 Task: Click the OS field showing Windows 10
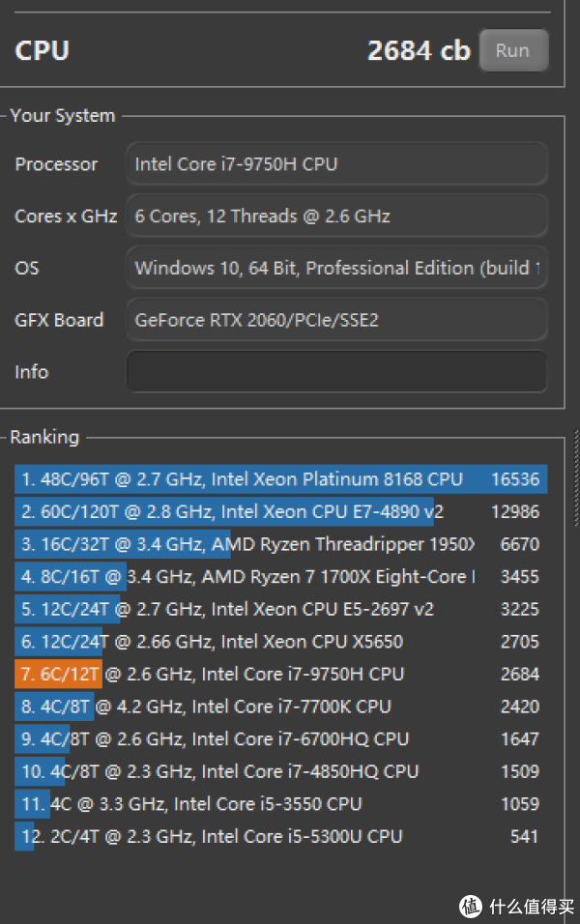click(x=336, y=268)
